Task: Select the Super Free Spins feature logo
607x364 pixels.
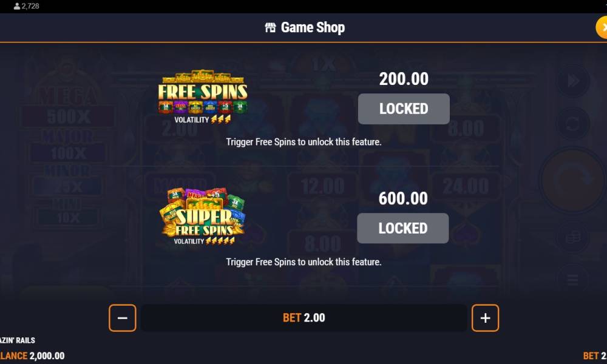Action: pyautogui.click(x=203, y=216)
